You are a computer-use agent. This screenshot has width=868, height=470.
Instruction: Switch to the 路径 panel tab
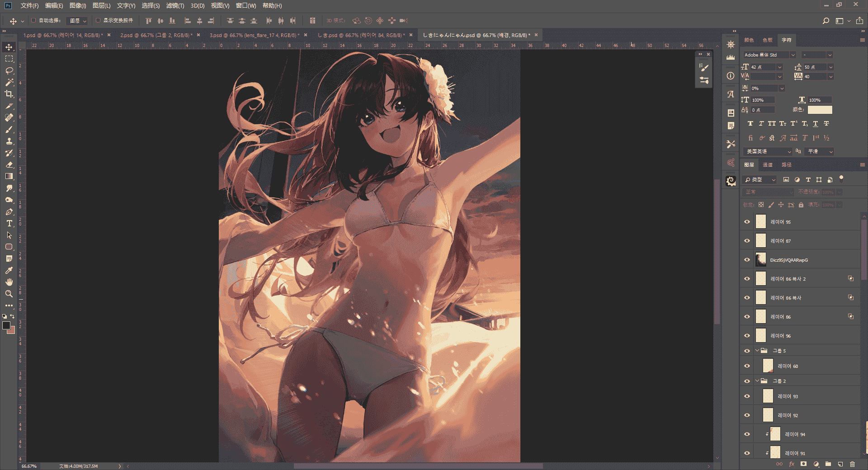click(x=787, y=164)
